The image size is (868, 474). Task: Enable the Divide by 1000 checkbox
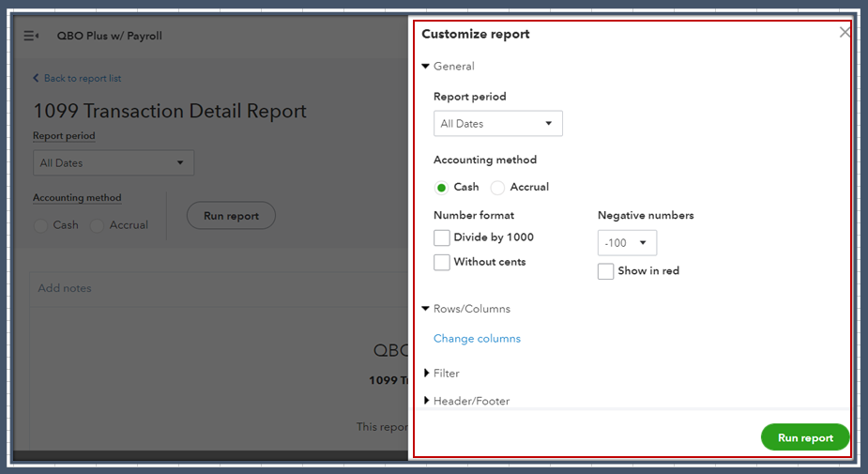click(x=442, y=238)
